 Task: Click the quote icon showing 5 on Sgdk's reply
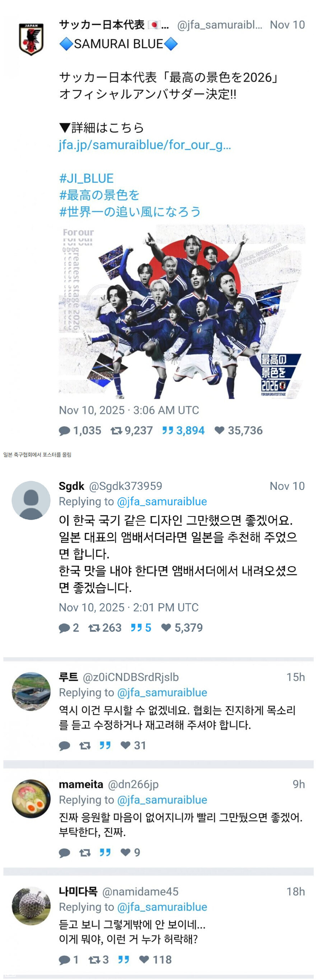pyautogui.click(x=141, y=627)
